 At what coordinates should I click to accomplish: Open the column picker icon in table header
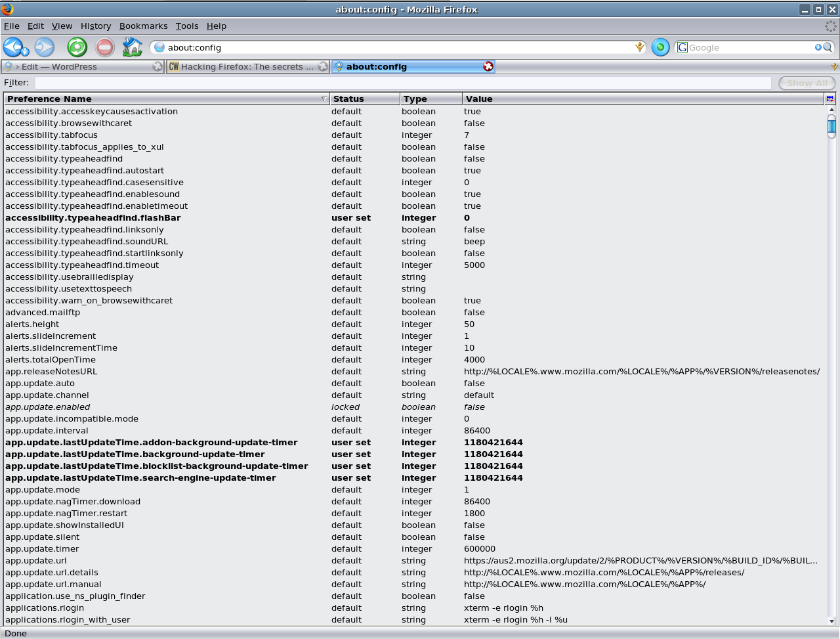pos(830,99)
